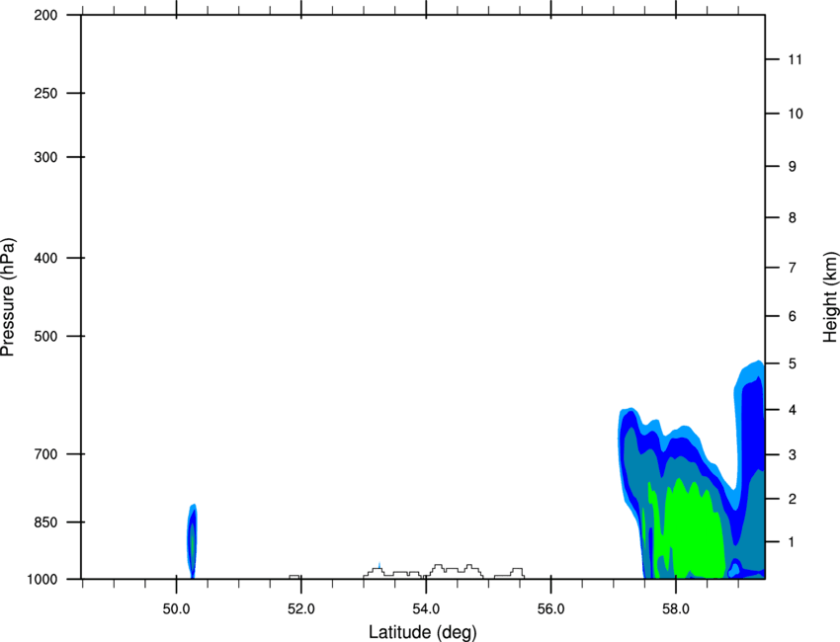The image size is (840, 642).
Task: Click latitude tick label 52.0
Action: click(x=301, y=608)
